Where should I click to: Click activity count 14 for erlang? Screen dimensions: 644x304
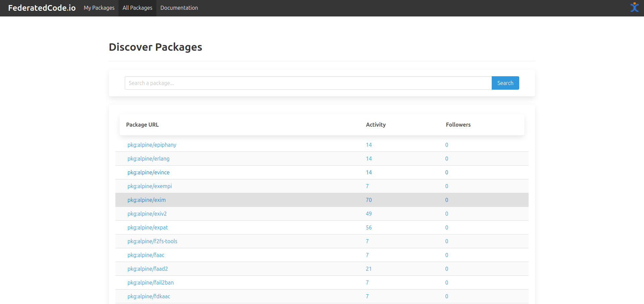pyautogui.click(x=369, y=159)
